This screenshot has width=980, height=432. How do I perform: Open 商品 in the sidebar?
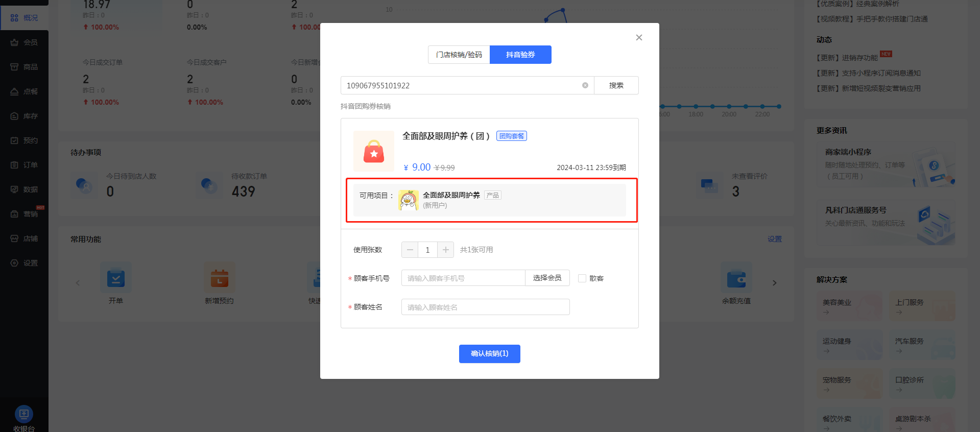pyautogui.click(x=24, y=67)
